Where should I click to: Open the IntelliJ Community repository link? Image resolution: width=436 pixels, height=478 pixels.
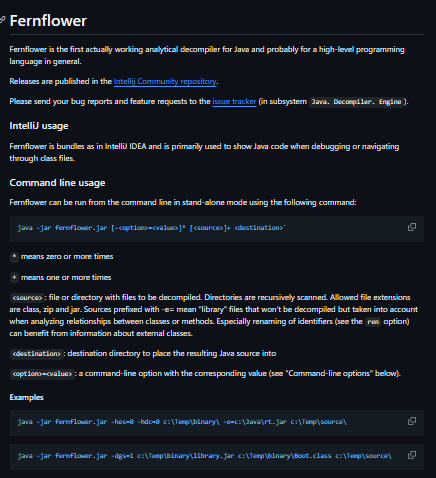pyautogui.click(x=165, y=81)
